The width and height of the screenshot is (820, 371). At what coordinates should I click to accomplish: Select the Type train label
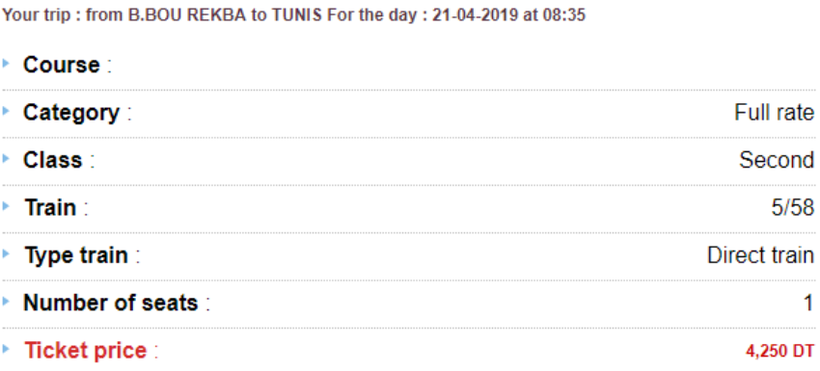click(x=76, y=256)
